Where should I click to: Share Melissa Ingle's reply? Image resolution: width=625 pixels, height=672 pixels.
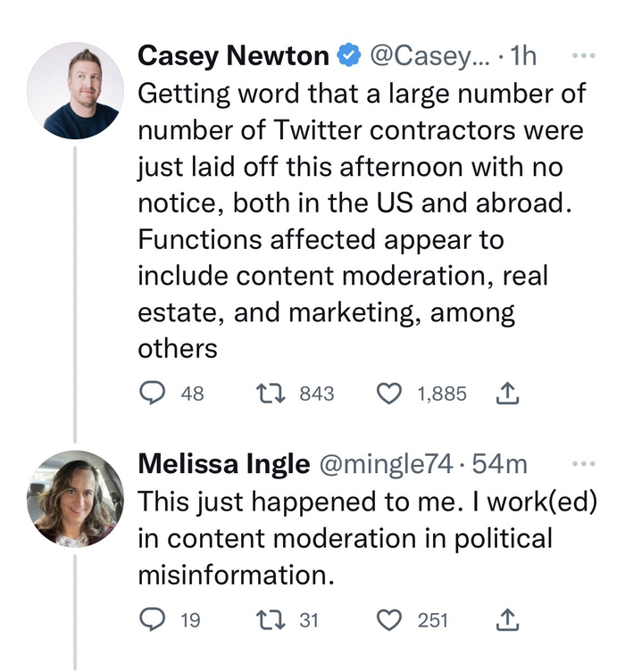(507, 619)
